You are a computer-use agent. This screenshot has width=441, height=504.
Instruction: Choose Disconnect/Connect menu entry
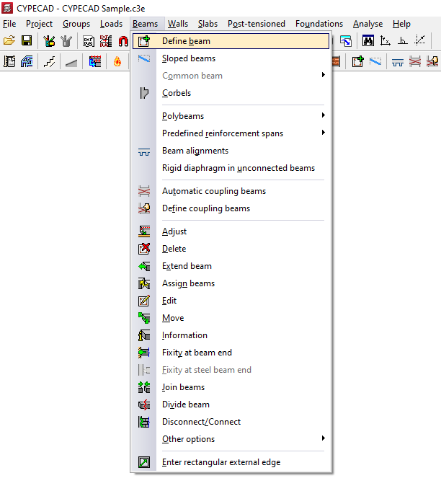[x=231, y=422]
